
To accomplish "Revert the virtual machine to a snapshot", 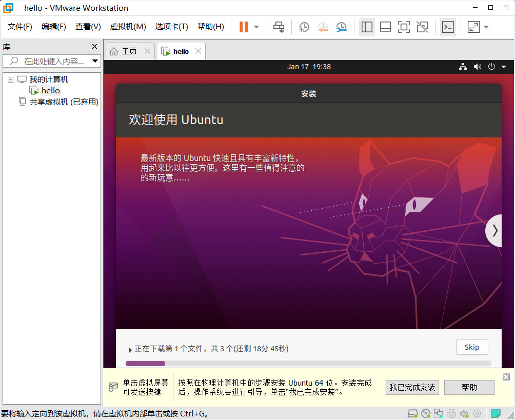I will [323, 27].
